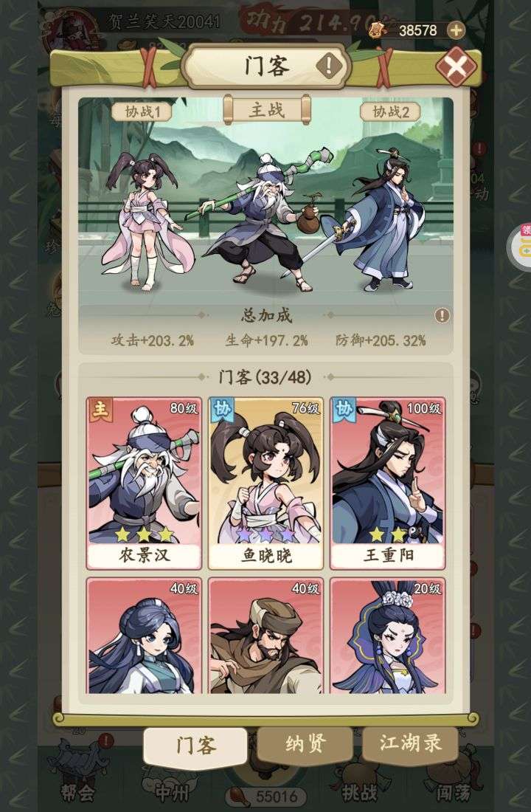Close the 门客 panel with X

pos(456,66)
